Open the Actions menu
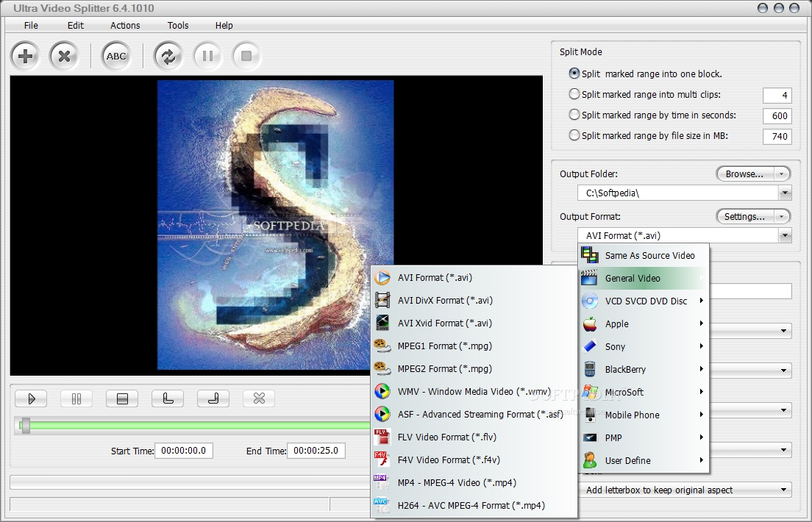Screen dimensions: 812x522 coord(125,26)
